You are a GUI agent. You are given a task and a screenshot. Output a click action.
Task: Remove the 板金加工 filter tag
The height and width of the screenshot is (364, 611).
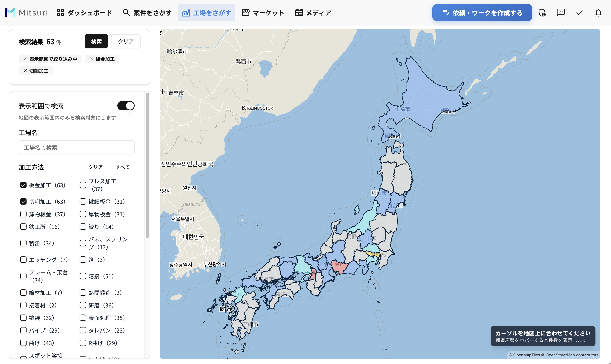[x=92, y=59]
